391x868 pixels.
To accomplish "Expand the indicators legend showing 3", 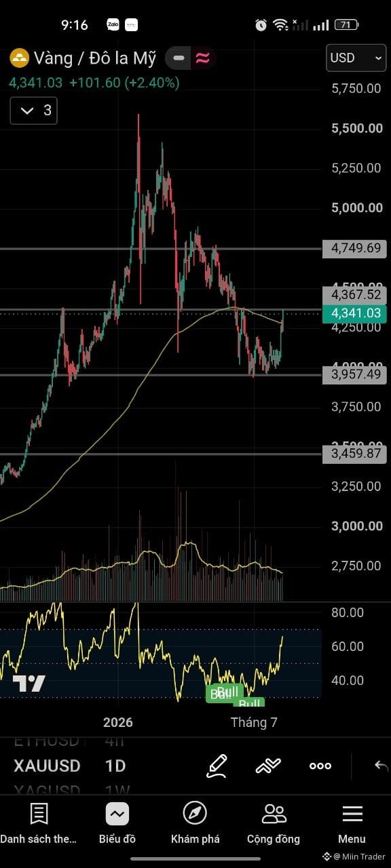I will 34,111.
